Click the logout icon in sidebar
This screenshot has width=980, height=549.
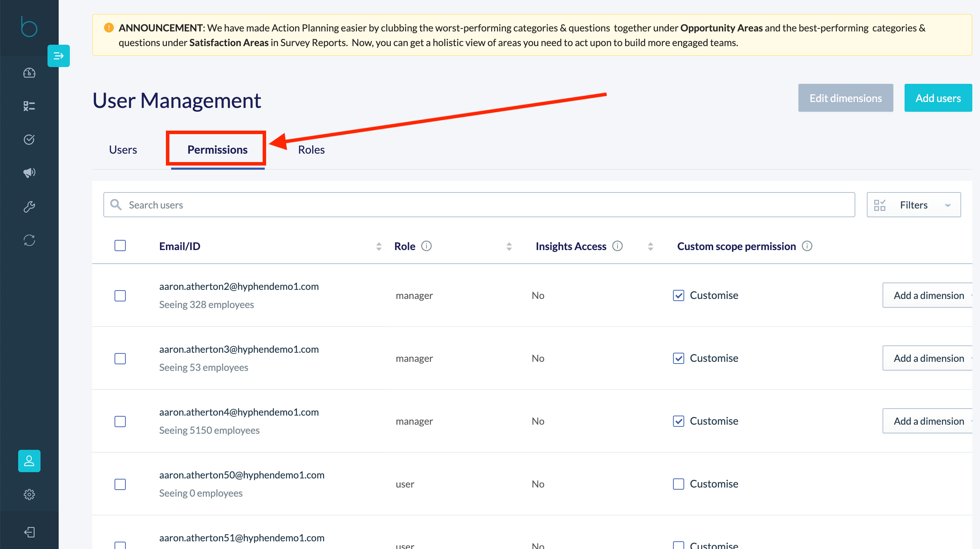point(29,532)
